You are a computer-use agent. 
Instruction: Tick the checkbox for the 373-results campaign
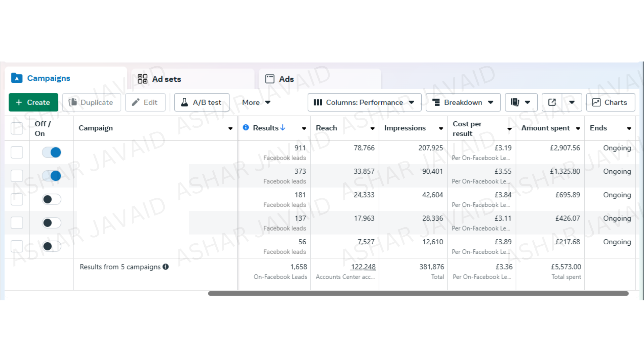(17, 176)
